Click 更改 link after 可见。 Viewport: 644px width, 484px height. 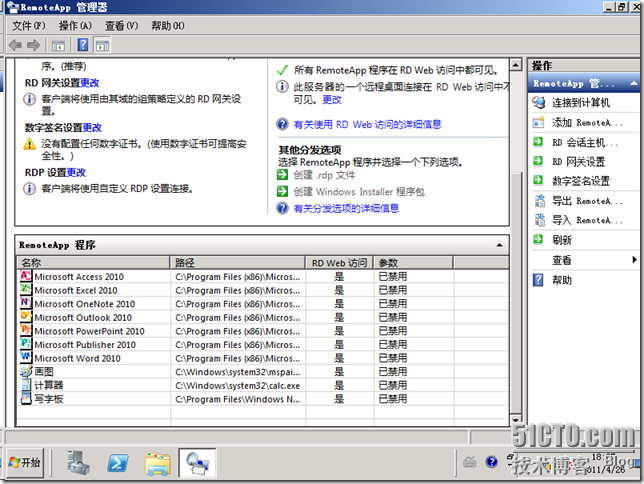click(x=332, y=100)
